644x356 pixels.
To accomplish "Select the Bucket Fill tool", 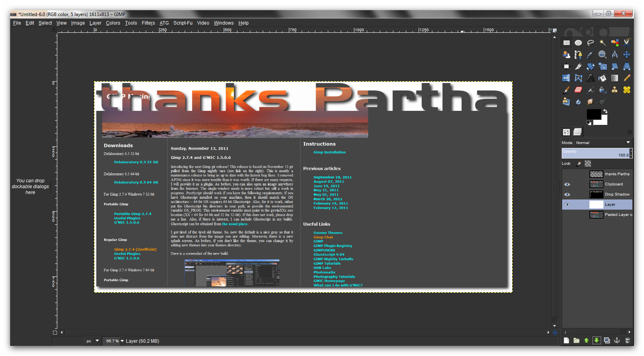I will (x=603, y=78).
